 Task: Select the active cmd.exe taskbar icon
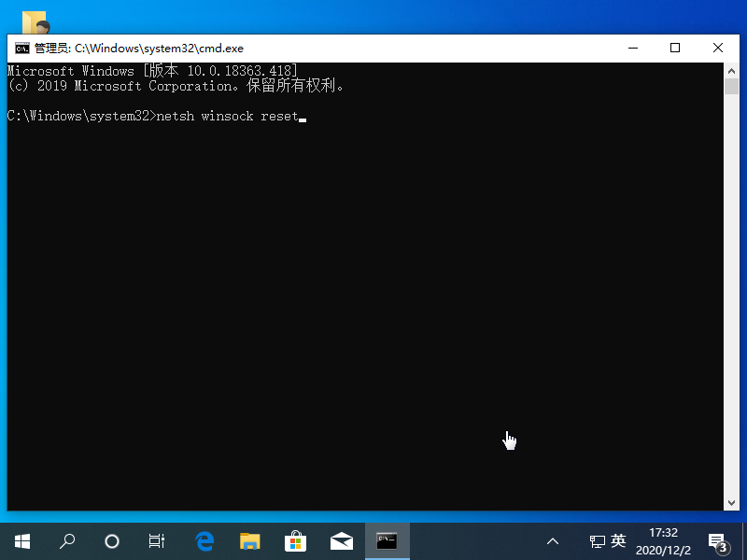click(x=388, y=541)
